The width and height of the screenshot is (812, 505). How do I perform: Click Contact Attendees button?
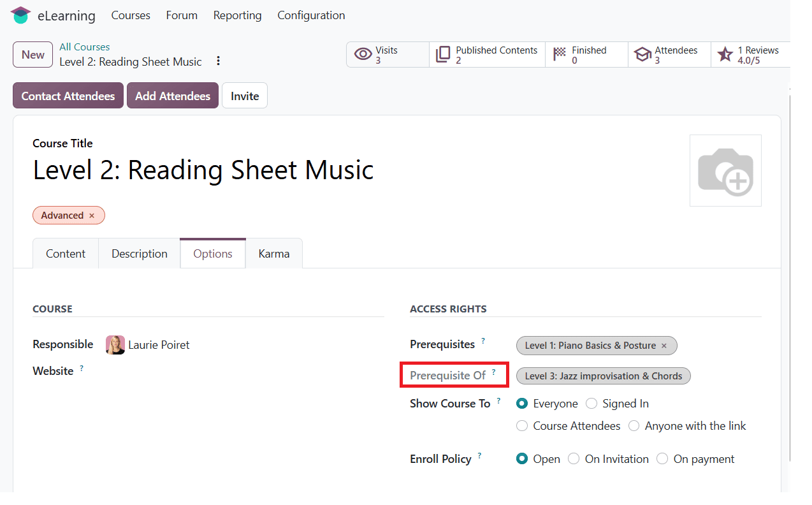pos(68,96)
